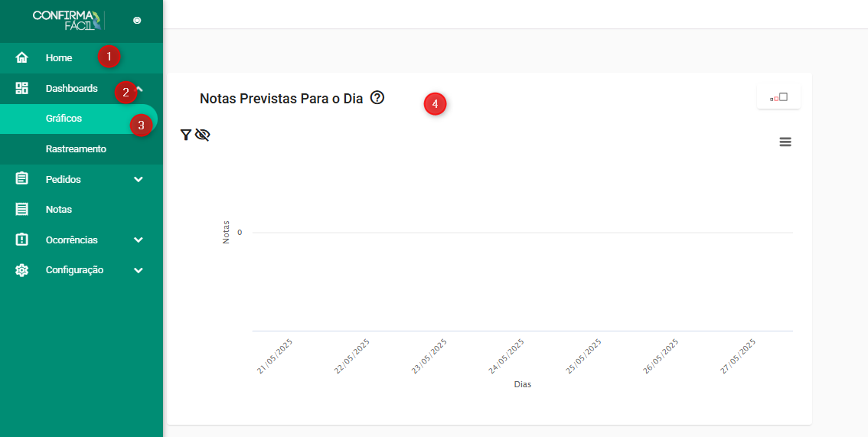Screen dimensions: 868x437
Task: Toggle the sidebar pin radio button
Action: (x=137, y=21)
